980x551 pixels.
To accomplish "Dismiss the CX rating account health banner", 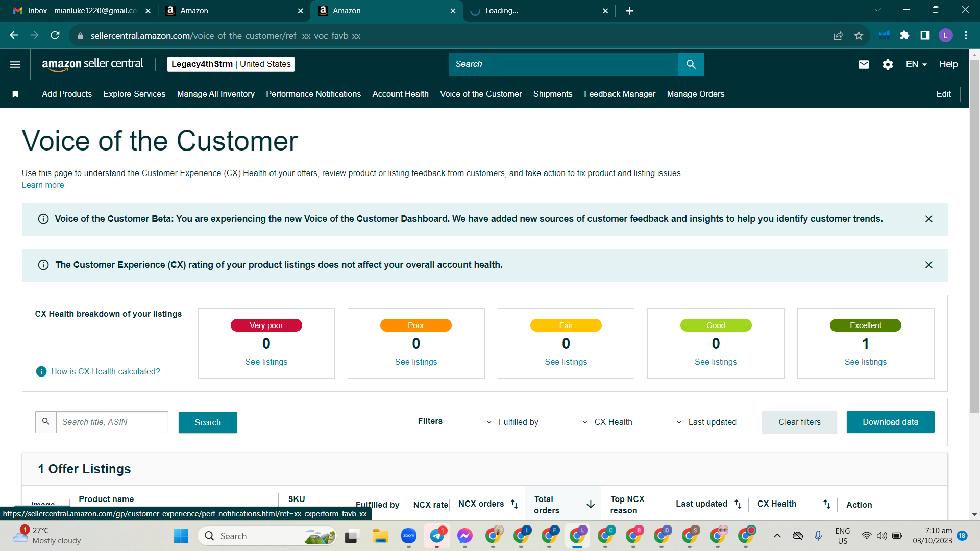I will point(929,265).
